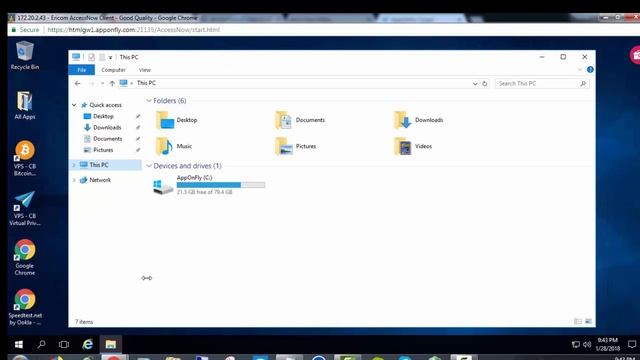Screen dimensions: 640x360
Task: Switch to details view icon in status bar
Action: pos(578,322)
